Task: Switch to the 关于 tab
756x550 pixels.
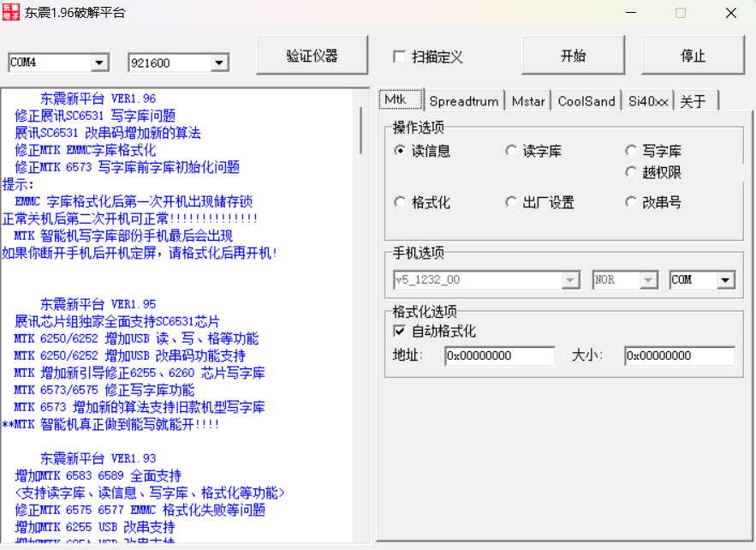Action: (x=696, y=101)
